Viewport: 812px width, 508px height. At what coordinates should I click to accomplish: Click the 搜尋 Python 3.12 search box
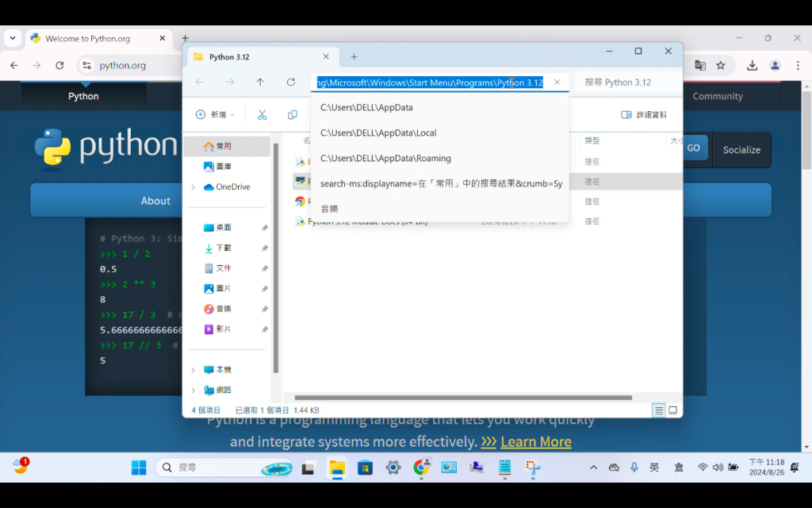coord(628,83)
